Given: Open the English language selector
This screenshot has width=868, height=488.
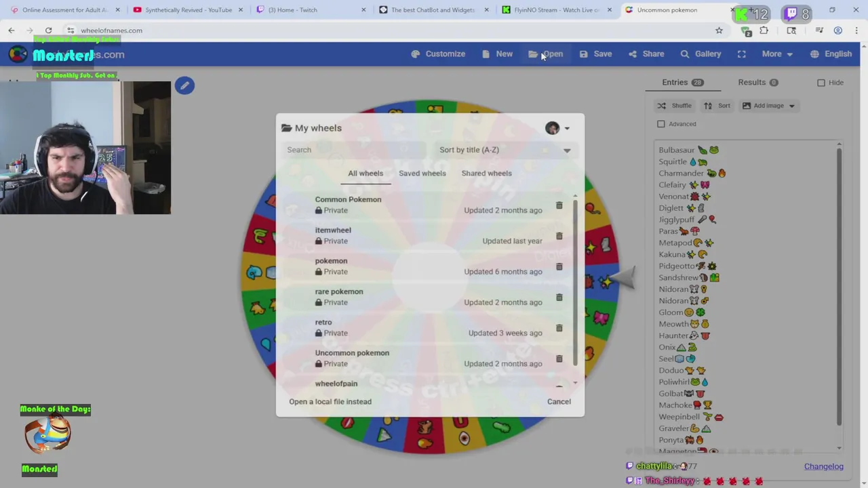Looking at the screenshot, I should click(x=831, y=54).
